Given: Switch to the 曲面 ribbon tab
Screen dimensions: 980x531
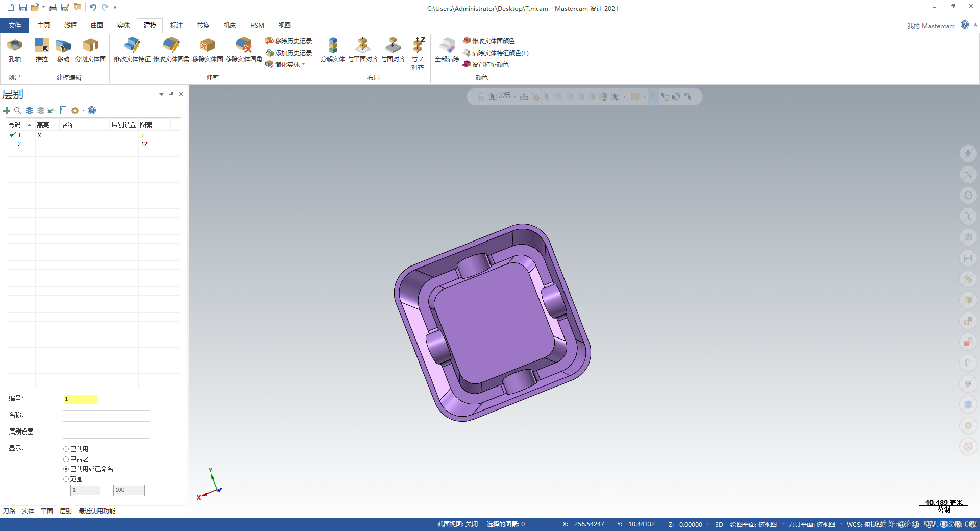Looking at the screenshot, I should 97,26.
